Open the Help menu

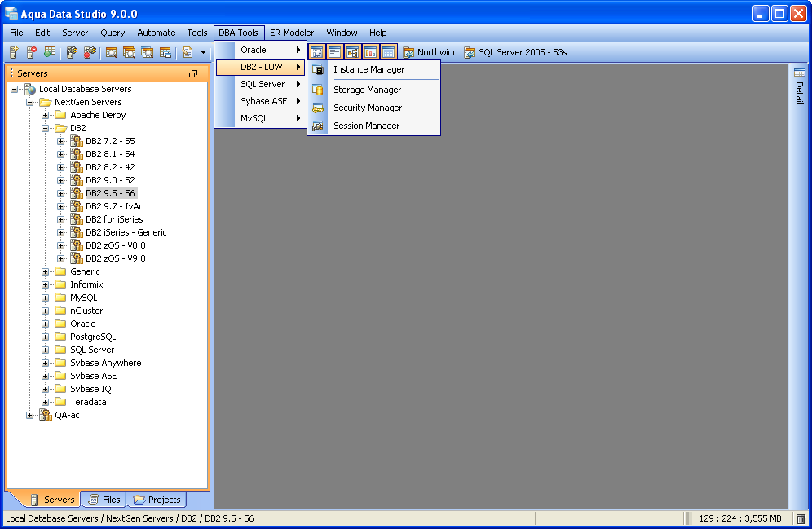377,33
